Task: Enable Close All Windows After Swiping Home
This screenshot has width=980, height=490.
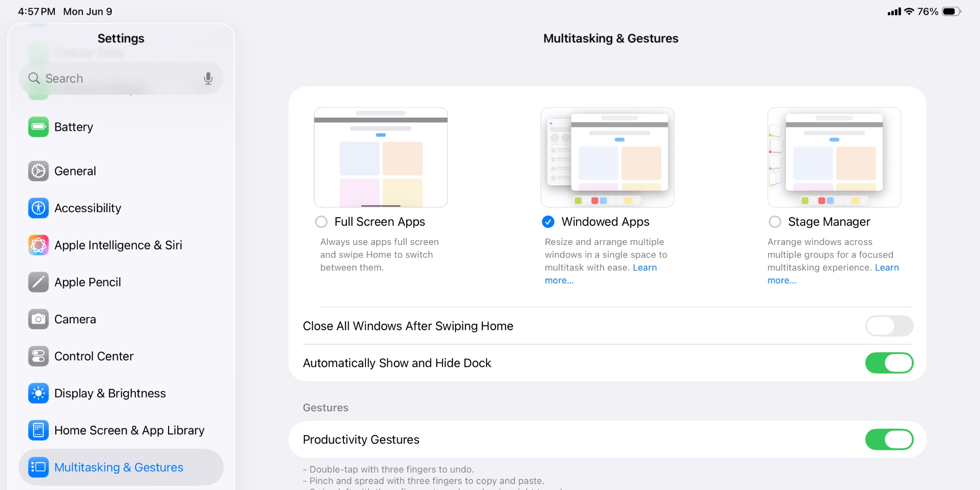Action: tap(889, 326)
